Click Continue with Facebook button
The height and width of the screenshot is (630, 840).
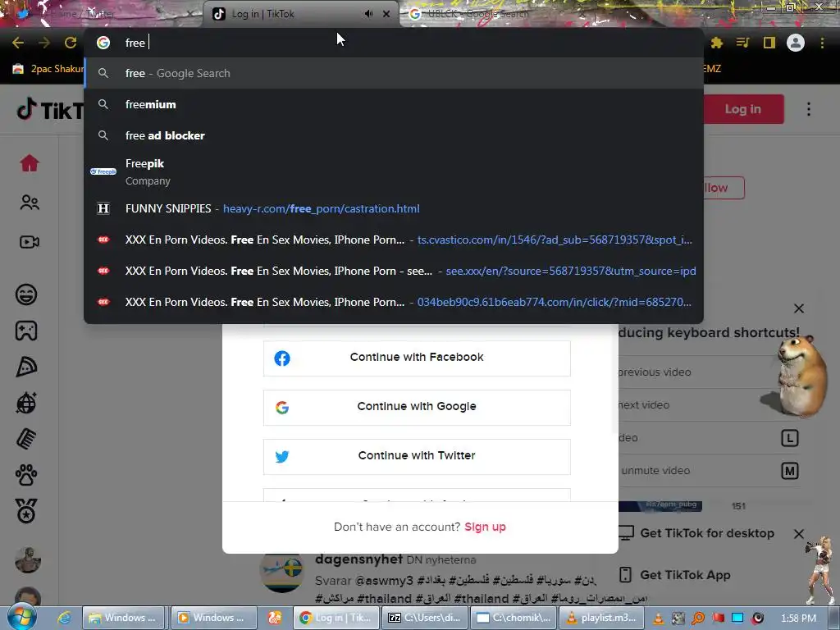pyautogui.click(x=417, y=358)
